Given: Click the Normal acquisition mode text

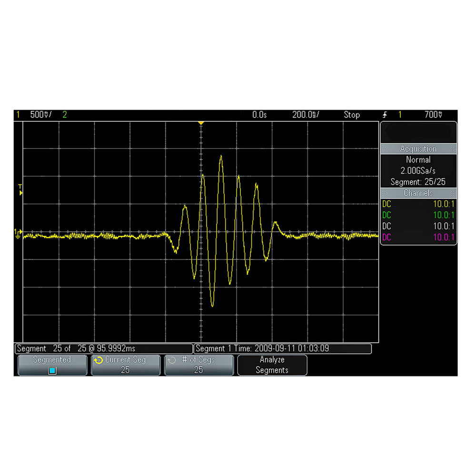Looking at the screenshot, I should (418, 159).
